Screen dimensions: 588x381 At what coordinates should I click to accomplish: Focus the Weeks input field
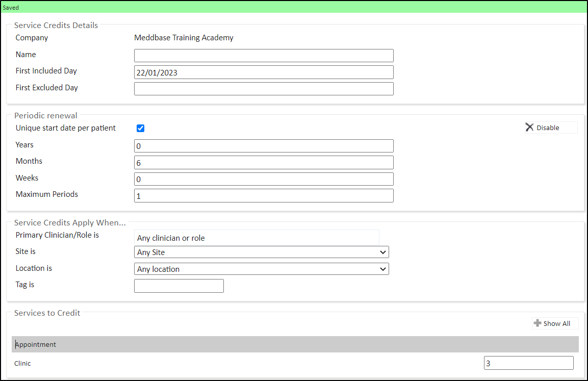click(x=264, y=179)
